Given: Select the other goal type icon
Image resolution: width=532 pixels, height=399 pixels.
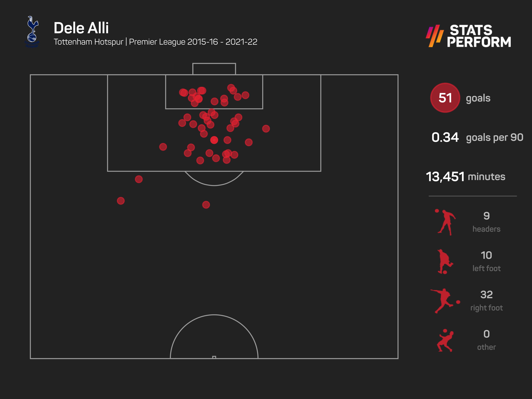Looking at the screenshot, I should tap(445, 340).
